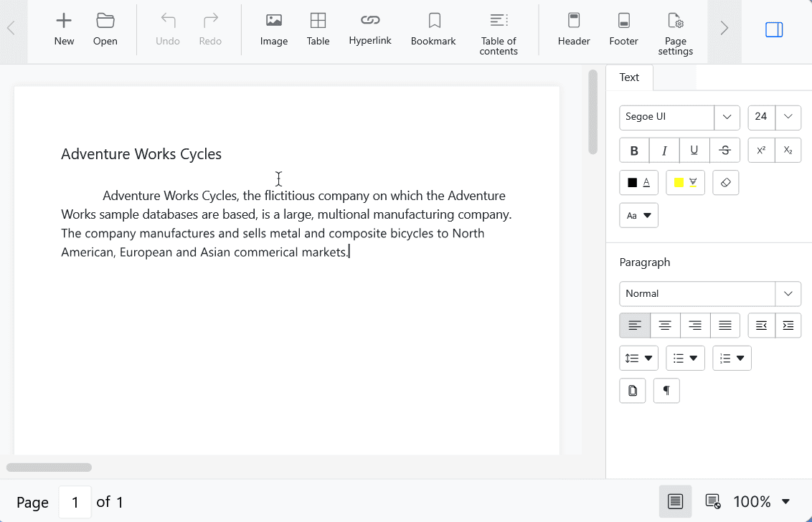Click the Segoe UI font name field
This screenshot has height=522, width=812.
tap(666, 117)
